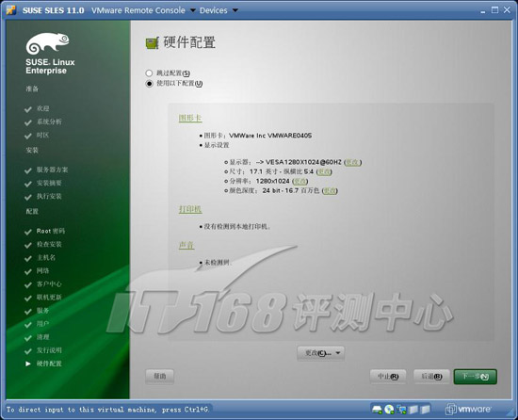Click the 主机名 step in sidebar
The image size is (518, 420).
click(46, 257)
